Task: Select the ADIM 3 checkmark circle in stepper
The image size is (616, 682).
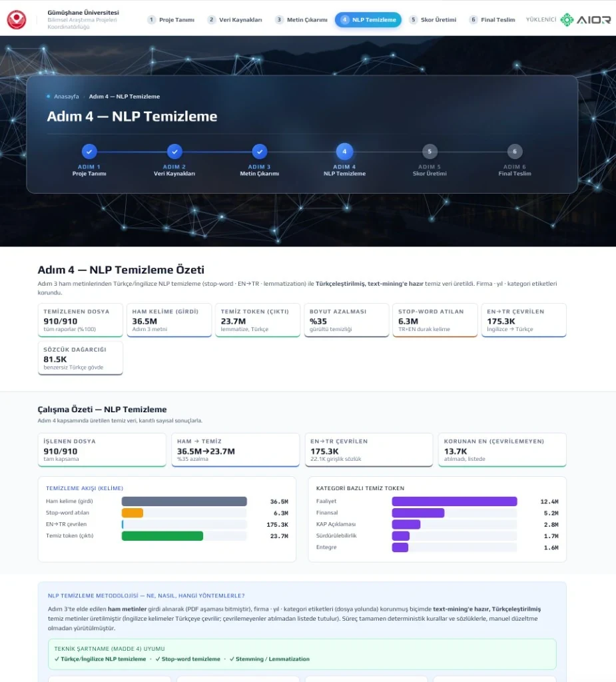Action: click(260, 151)
